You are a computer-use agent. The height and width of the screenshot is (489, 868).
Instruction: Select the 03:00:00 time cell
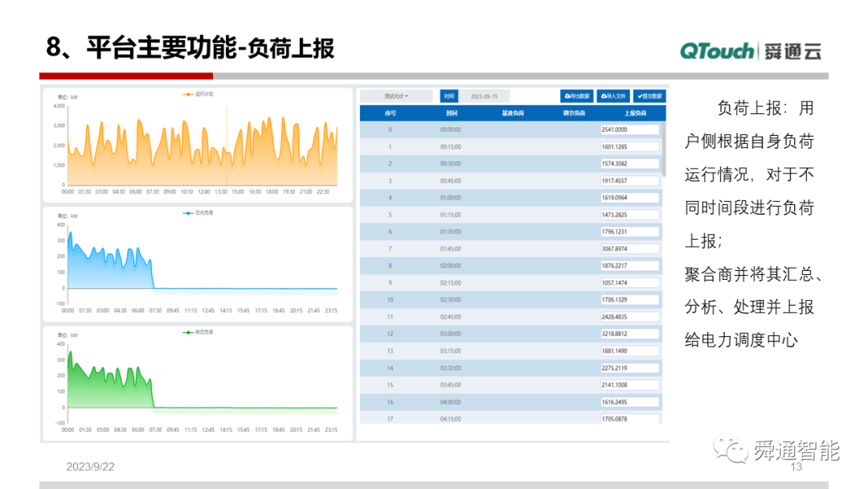click(x=451, y=334)
